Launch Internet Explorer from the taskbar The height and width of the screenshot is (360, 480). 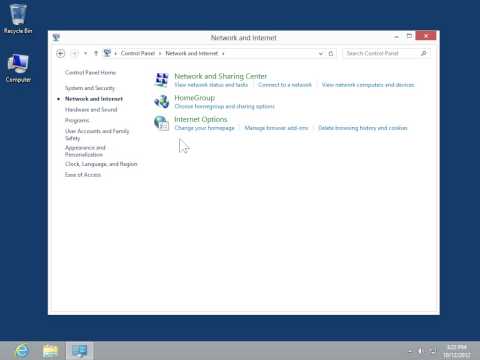(x=22, y=351)
